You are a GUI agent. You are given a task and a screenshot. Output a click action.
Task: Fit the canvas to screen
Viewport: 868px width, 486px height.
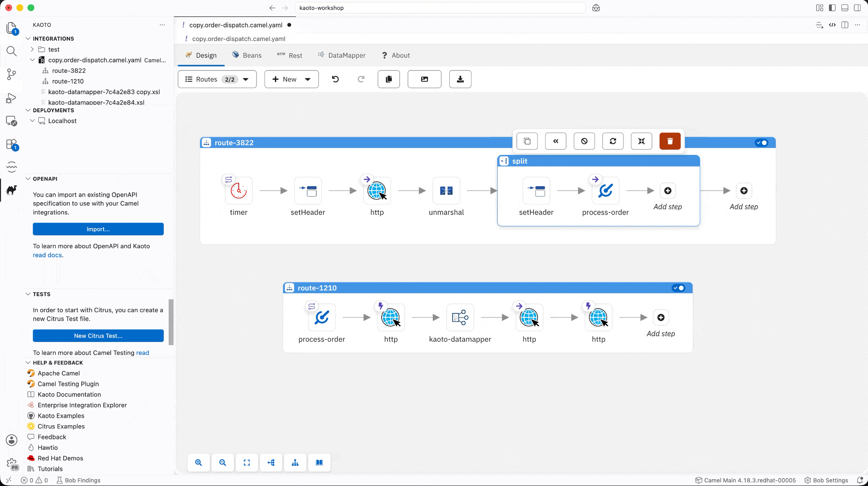click(x=247, y=463)
